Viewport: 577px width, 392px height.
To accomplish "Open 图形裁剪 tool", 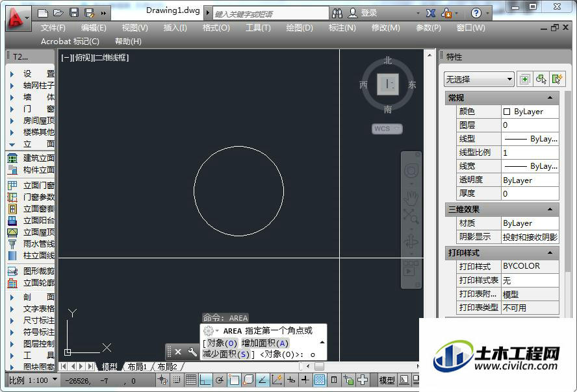I will point(31,271).
